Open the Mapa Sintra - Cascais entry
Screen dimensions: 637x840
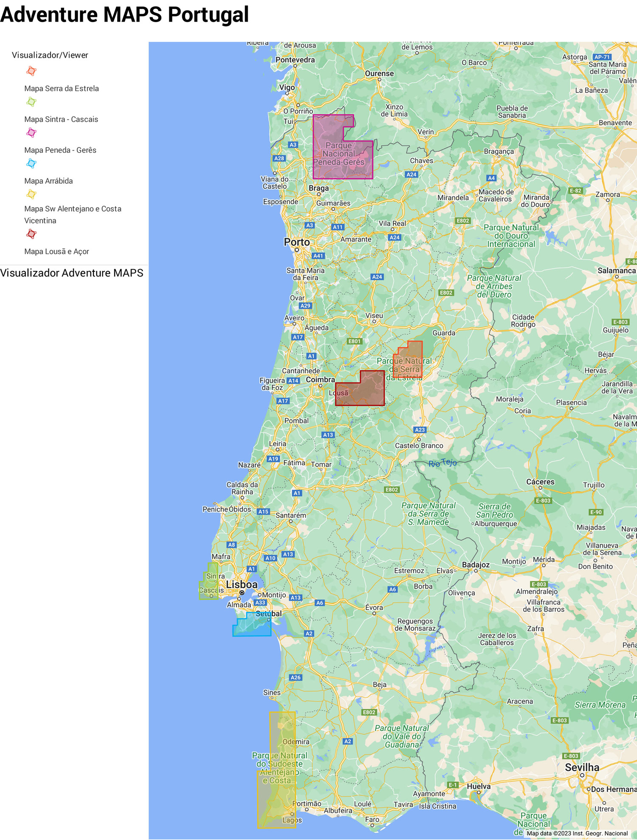61,119
